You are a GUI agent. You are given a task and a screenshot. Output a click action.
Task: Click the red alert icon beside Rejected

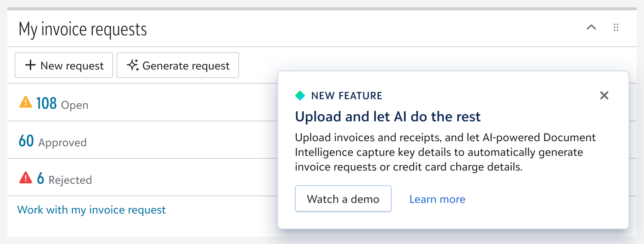tap(26, 177)
